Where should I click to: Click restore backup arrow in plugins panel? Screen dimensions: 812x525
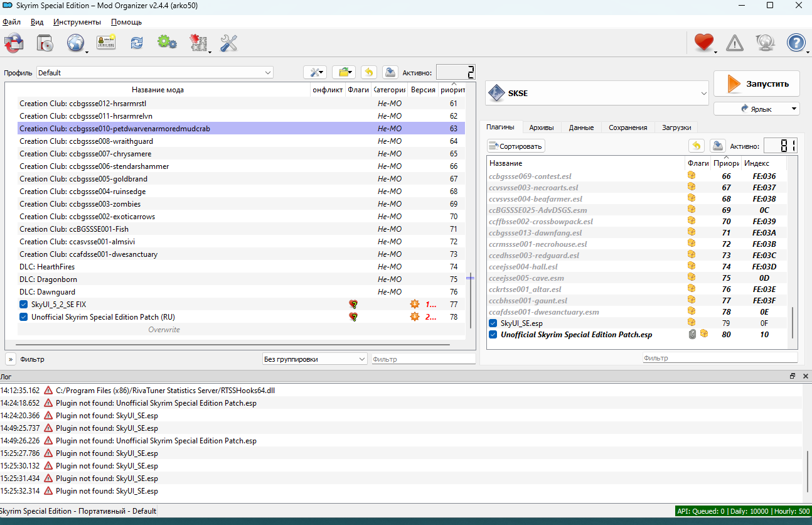[x=697, y=146]
